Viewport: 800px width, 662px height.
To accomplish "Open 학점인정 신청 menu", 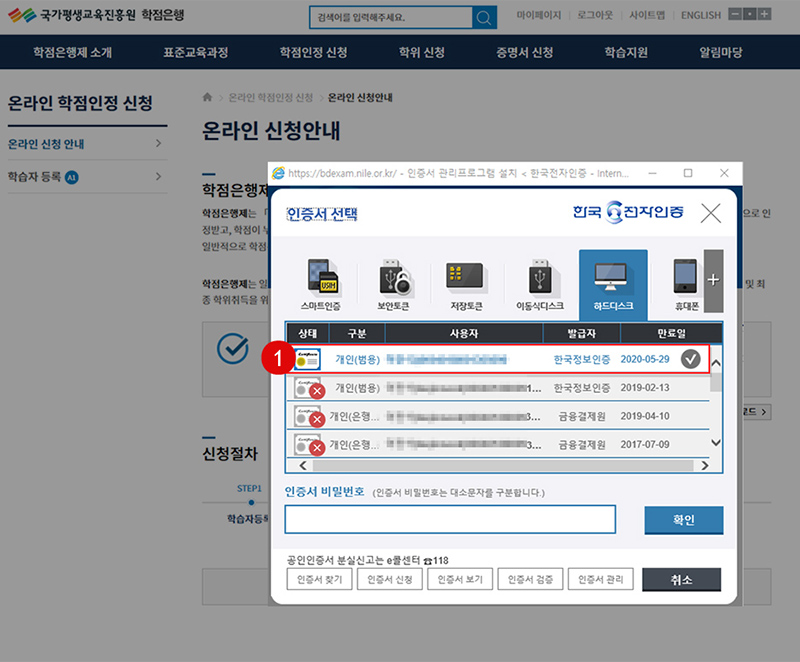I will [x=313, y=52].
